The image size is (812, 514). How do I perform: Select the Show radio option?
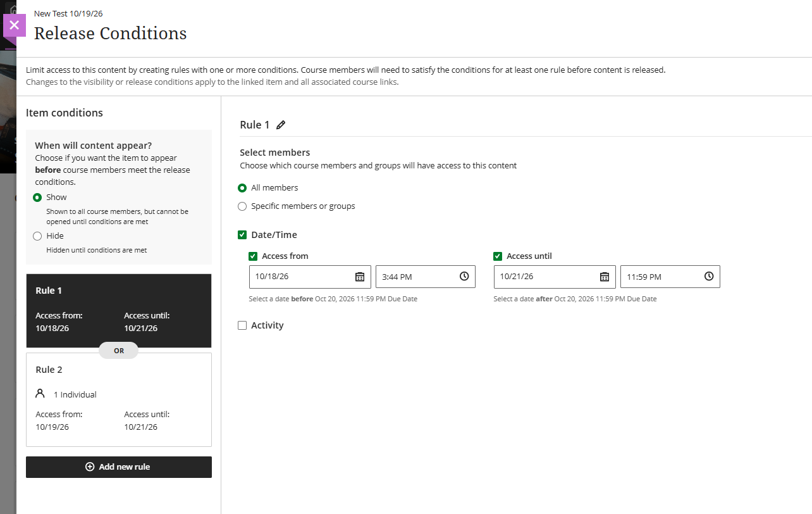pos(37,197)
